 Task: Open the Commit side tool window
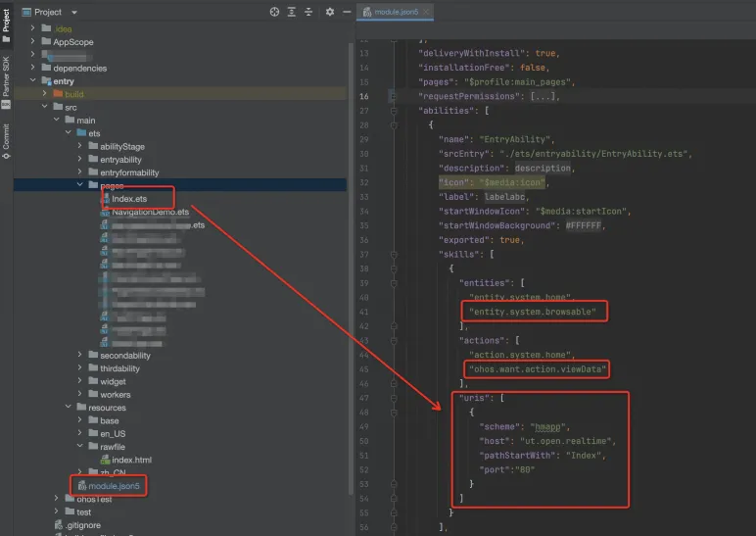coord(6,137)
